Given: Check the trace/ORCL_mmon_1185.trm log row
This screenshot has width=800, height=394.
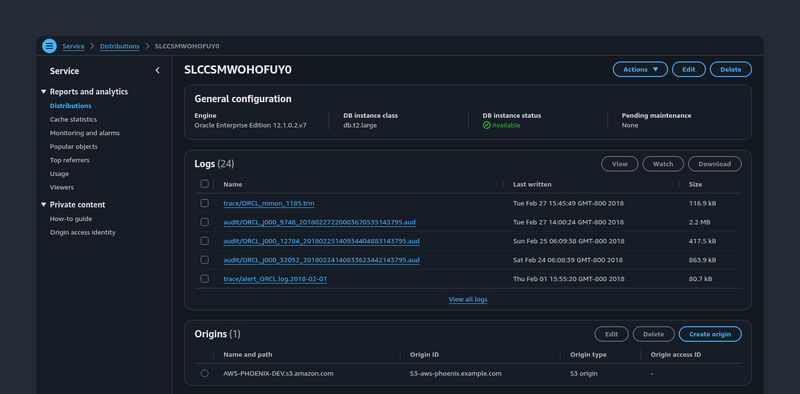Looking at the screenshot, I should point(205,203).
